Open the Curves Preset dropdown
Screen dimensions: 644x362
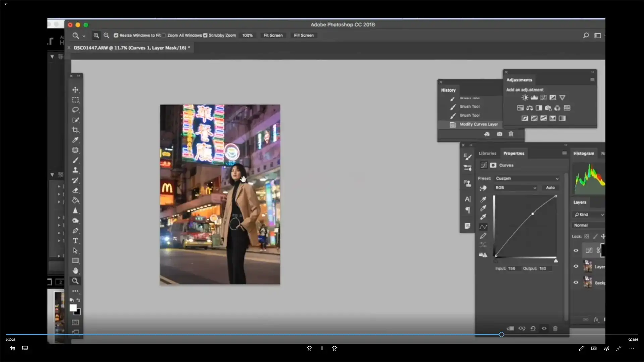pyautogui.click(x=527, y=178)
